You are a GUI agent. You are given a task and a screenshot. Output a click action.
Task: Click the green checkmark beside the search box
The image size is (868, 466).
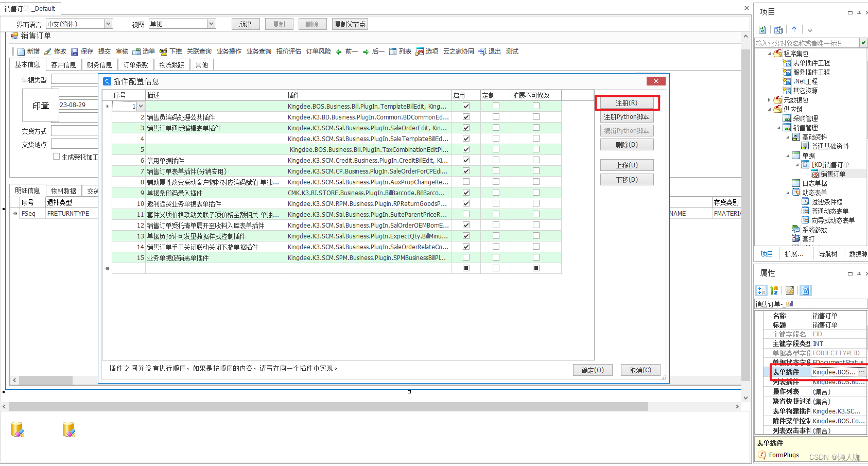click(863, 43)
